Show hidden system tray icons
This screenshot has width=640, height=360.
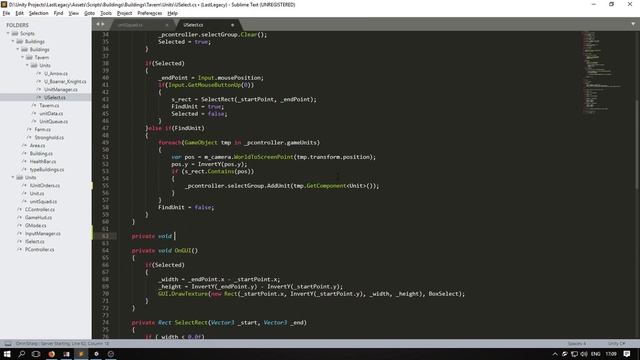(x=555, y=354)
